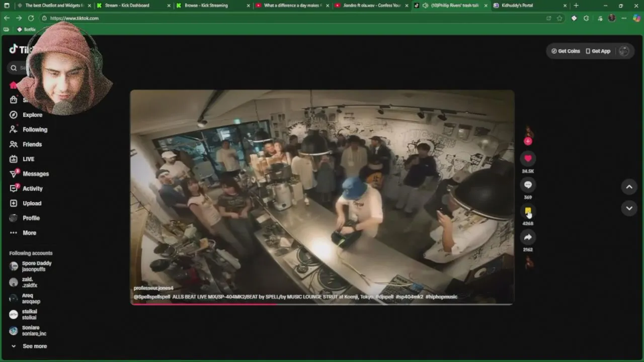Click the browser back arrow

(x=7, y=18)
